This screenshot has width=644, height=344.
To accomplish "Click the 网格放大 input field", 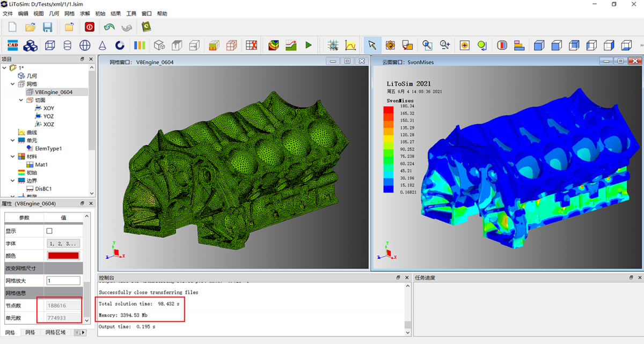I will pyautogui.click(x=63, y=281).
